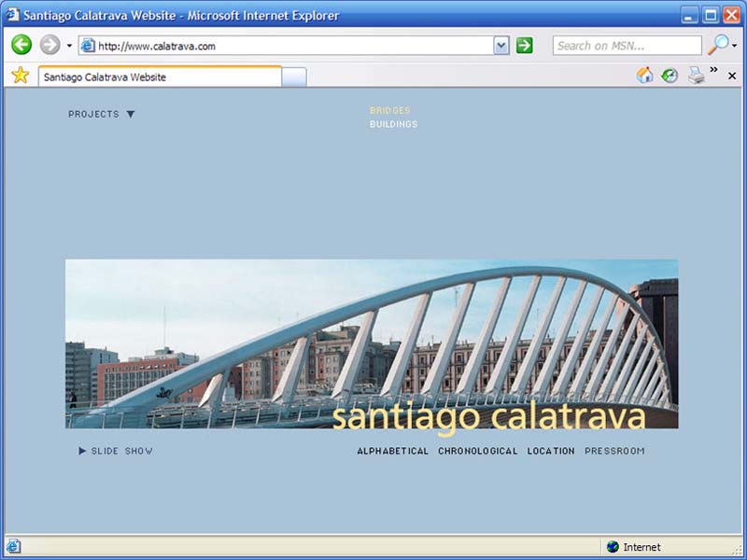Expand the toolbar overflow chevron

713,70
